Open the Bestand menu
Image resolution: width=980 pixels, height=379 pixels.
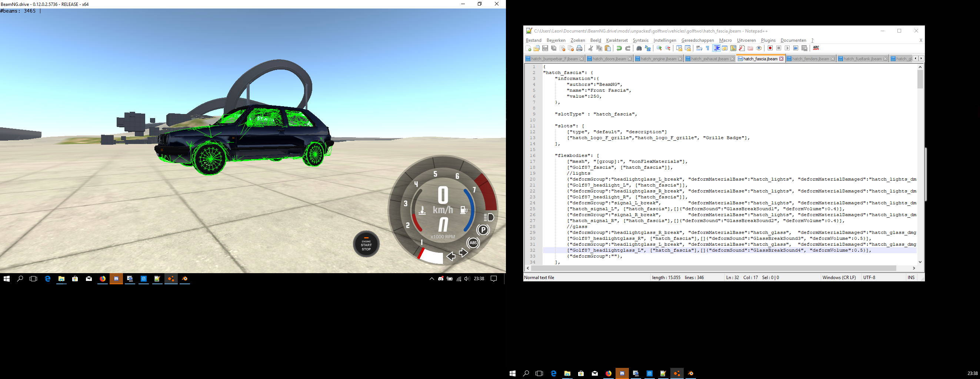(533, 40)
